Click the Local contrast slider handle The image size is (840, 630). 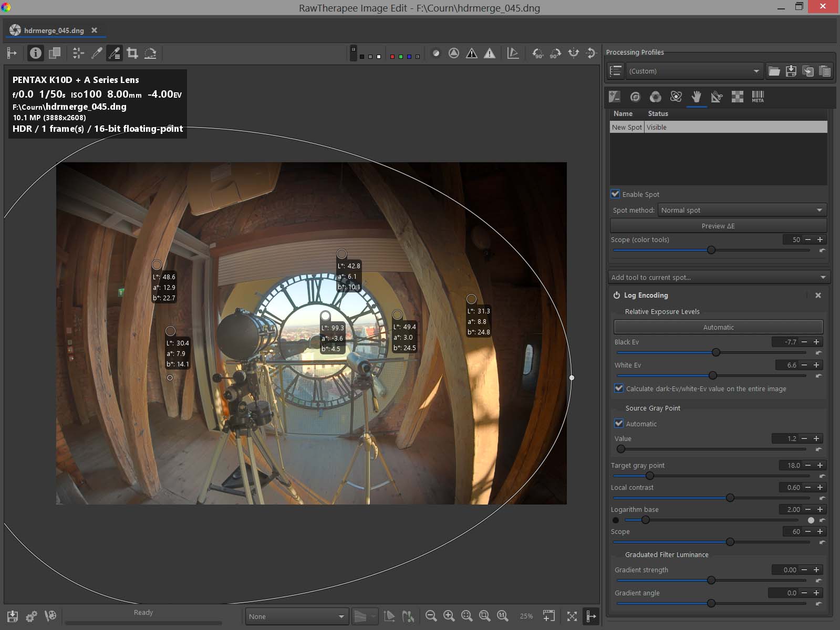pyautogui.click(x=730, y=498)
